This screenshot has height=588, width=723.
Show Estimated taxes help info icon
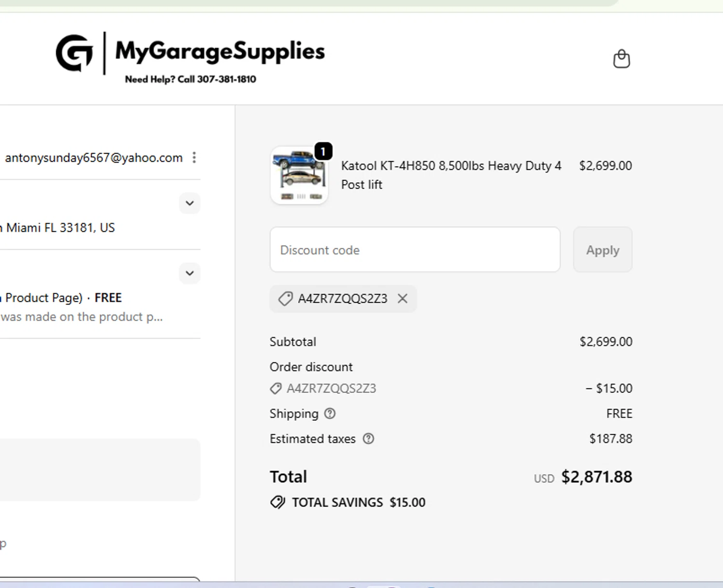point(368,439)
